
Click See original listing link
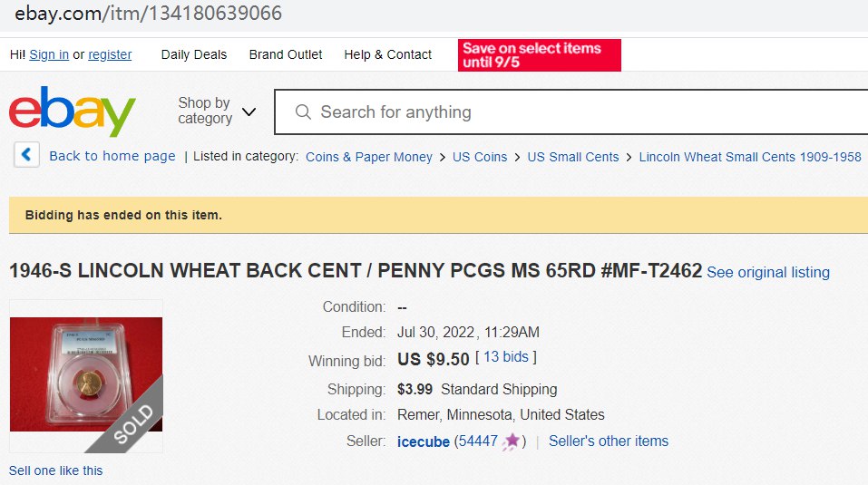[x=767, y=272]
